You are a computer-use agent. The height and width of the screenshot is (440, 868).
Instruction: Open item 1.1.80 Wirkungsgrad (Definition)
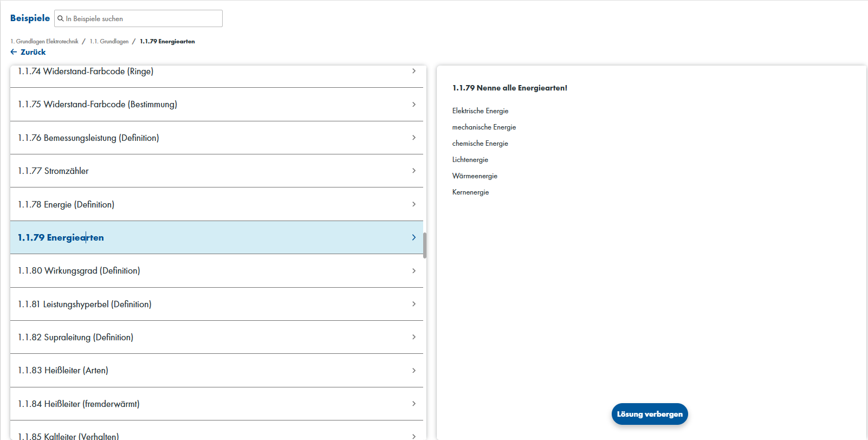pos(217,271)
